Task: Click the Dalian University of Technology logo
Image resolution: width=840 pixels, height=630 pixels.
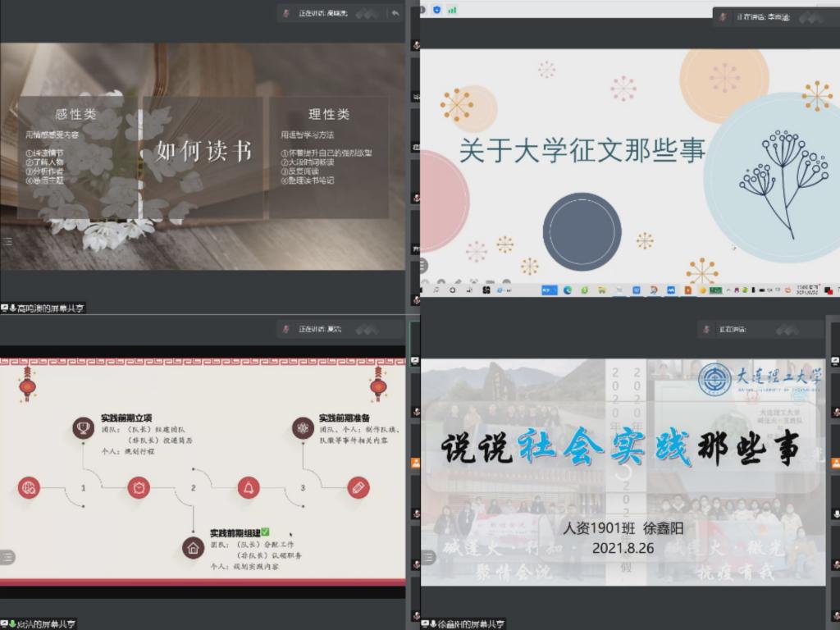Action: point(714,379)
